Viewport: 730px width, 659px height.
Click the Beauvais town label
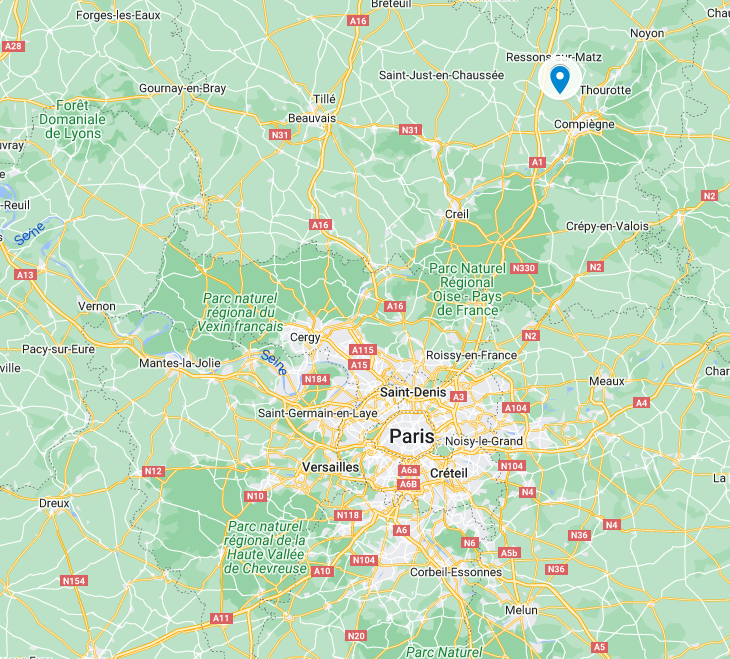tap(311, 118)
